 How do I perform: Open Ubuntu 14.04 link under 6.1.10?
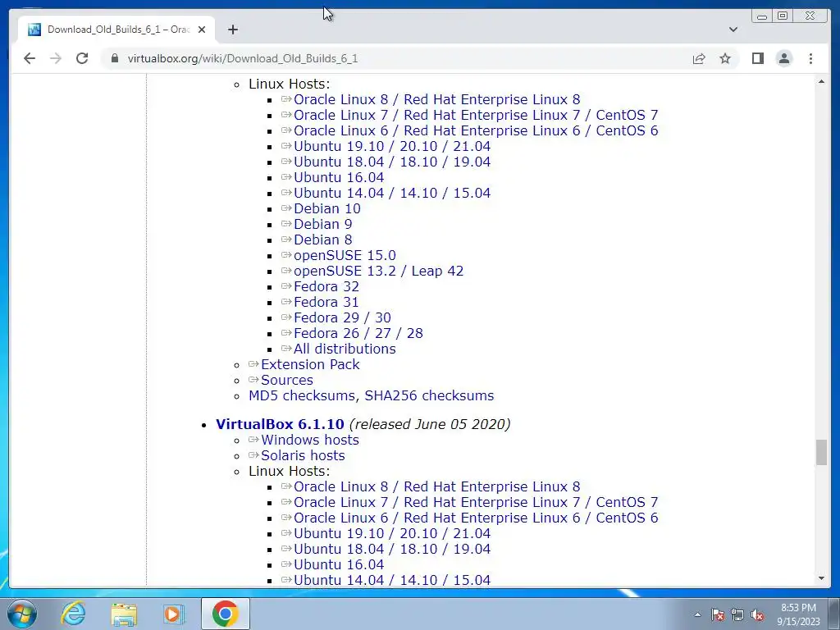pos(392,580)
